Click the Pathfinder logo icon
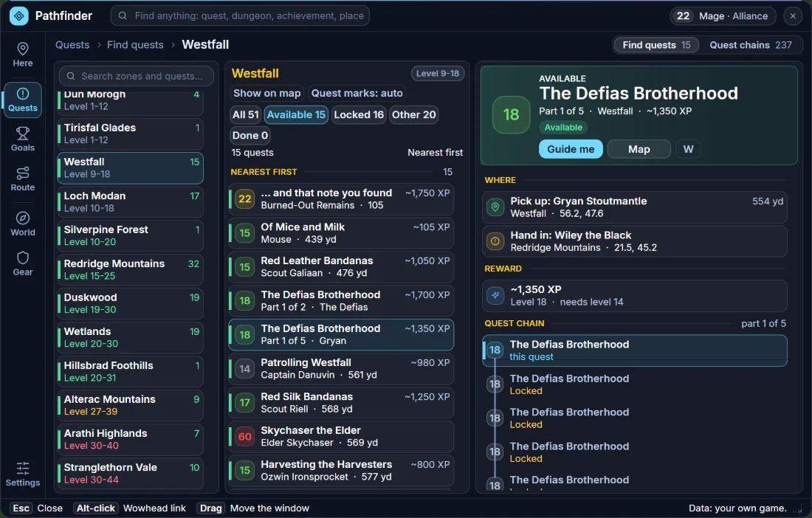Image resolution: width=812 pixels, height=518 pixels. [x=19, y=16]
